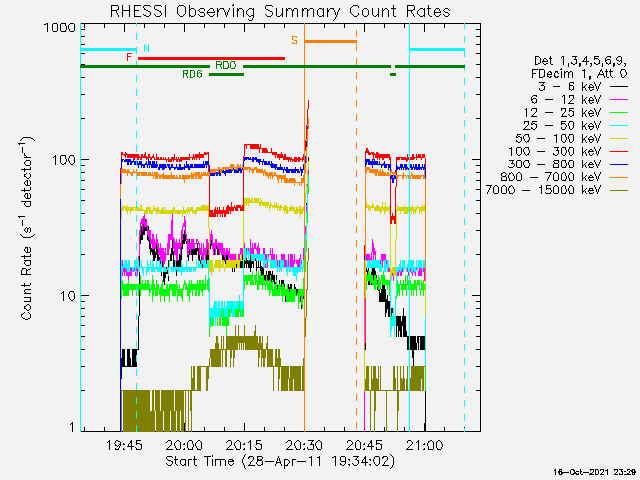Click the '1000' y-axis tick label
The width and height of the screenshot is (640, 480).
60,28
